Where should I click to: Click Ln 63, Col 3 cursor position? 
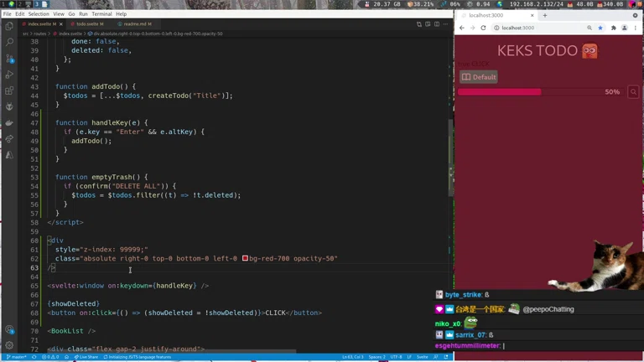point(353,357)
